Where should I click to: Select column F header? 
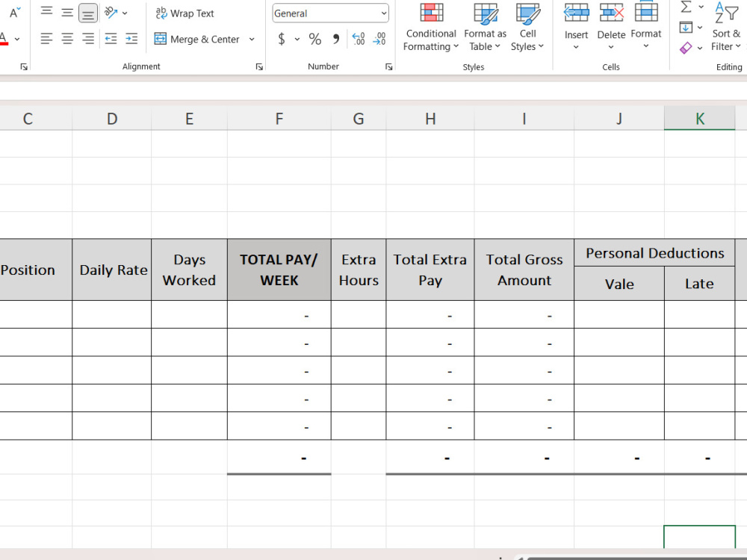click(x=279, y=118)
